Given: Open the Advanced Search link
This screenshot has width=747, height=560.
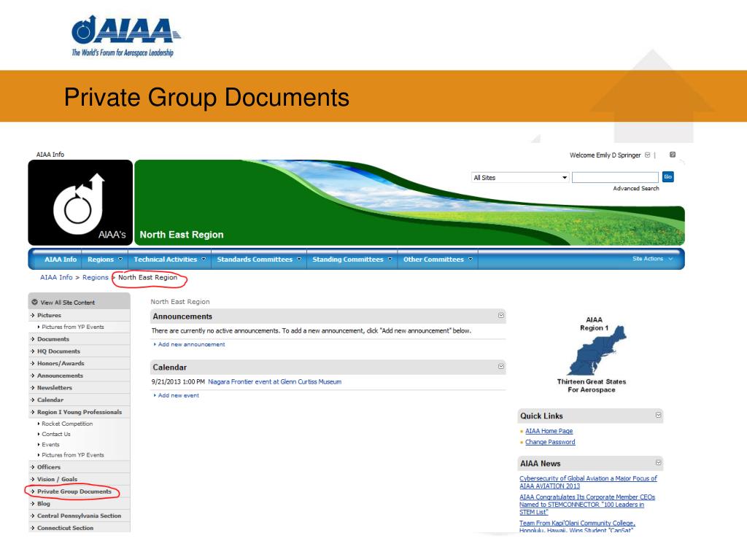Looking at the screenshot, I should coord(636,189).
